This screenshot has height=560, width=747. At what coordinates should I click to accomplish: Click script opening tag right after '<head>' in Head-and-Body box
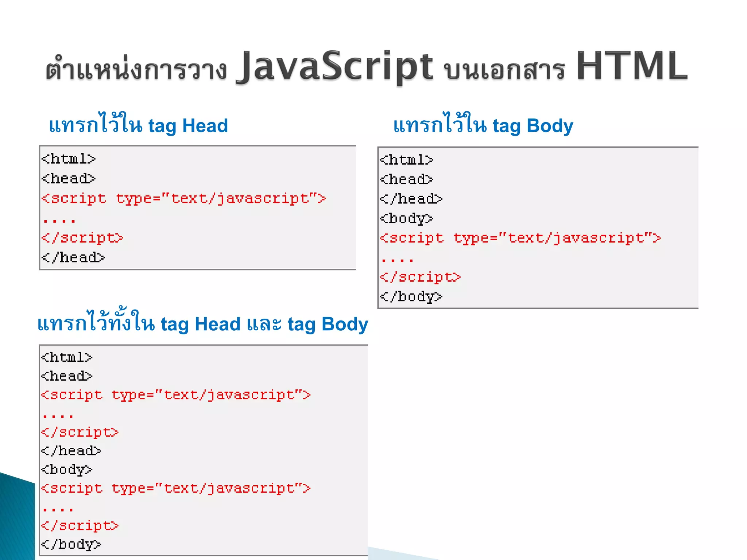pos(176,395)
